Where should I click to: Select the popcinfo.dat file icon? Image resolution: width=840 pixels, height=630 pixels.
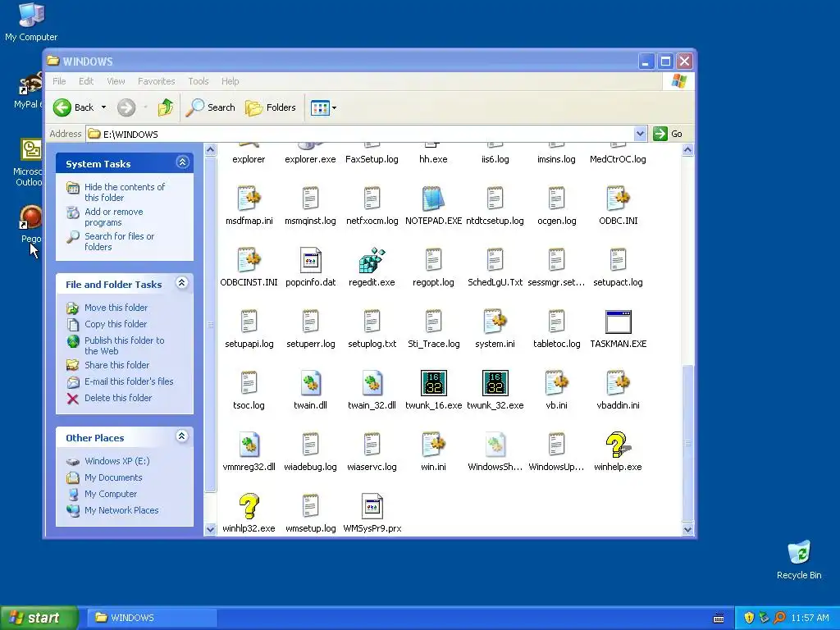tap(310, 260)
